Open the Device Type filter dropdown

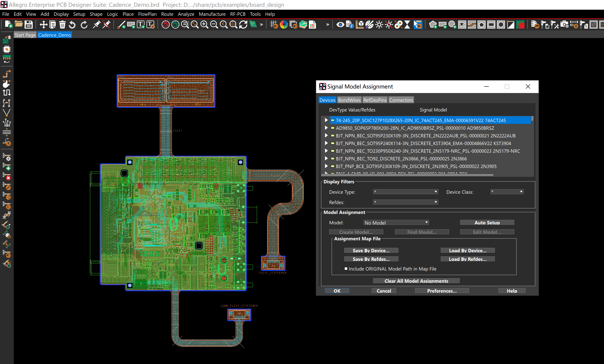(x=406, y=192)
